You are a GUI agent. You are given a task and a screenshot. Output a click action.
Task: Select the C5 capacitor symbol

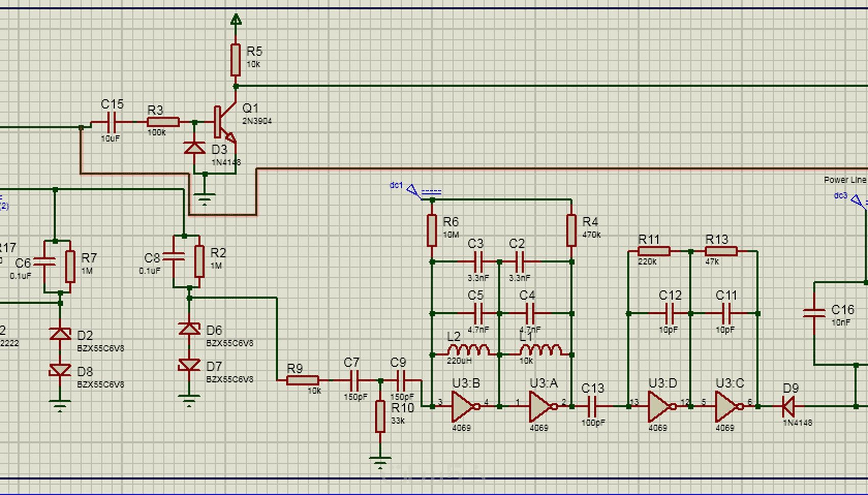pos(478,313)
